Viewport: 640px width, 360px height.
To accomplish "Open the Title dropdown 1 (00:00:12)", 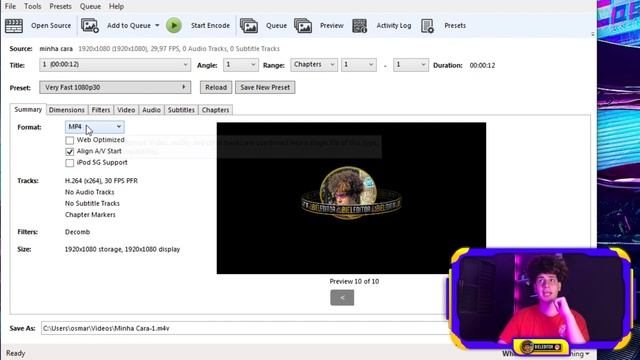I will click(115, 64).
